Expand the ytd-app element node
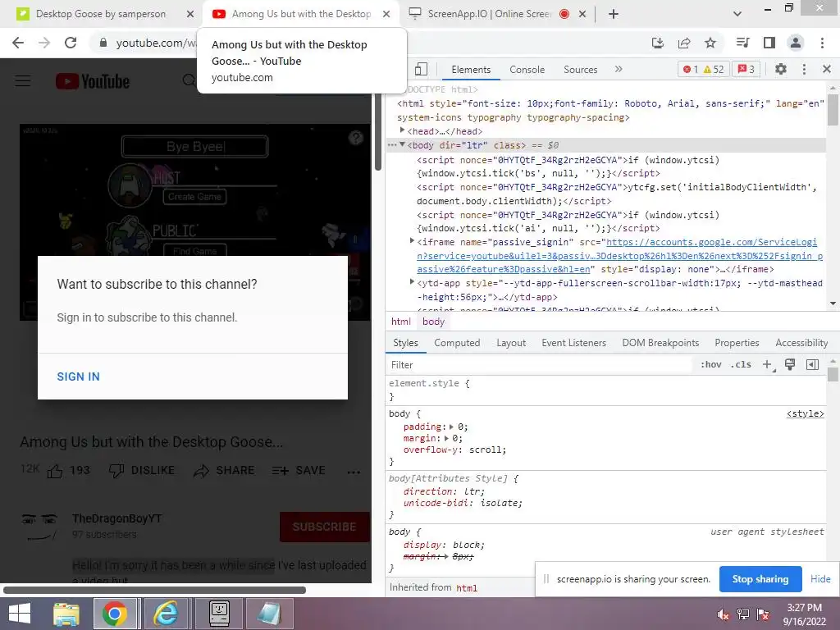Screen dimensions: 840x630 pyautogui.click(x=412, y=282)
